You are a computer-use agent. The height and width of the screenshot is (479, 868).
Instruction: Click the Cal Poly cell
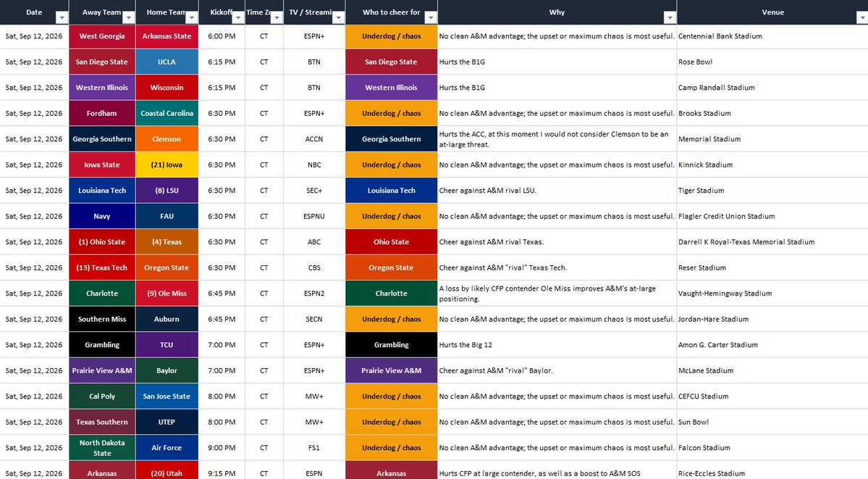pos(102,396)
